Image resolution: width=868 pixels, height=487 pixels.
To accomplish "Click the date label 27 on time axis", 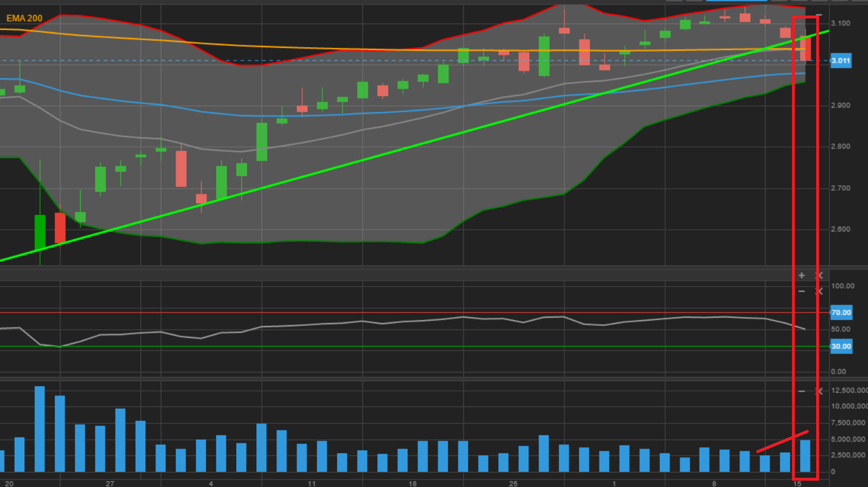I will (110, 484).
